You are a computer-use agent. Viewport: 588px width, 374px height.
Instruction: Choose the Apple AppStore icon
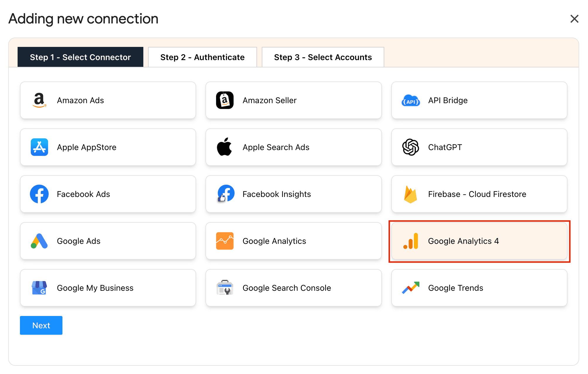[39, 147]
